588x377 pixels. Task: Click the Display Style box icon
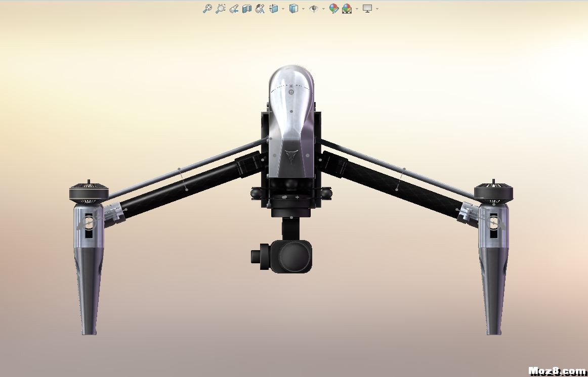tap(293, 8)
